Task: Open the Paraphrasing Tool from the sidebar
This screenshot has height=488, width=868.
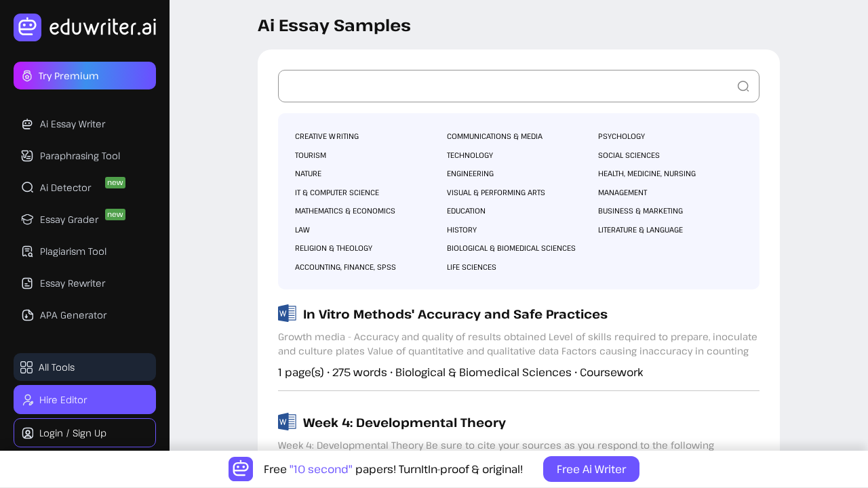Action: 26,156
